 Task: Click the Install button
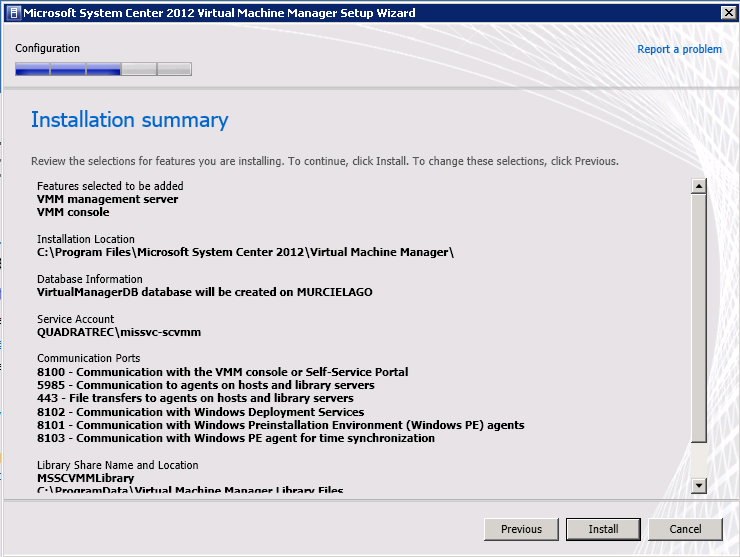603,529
